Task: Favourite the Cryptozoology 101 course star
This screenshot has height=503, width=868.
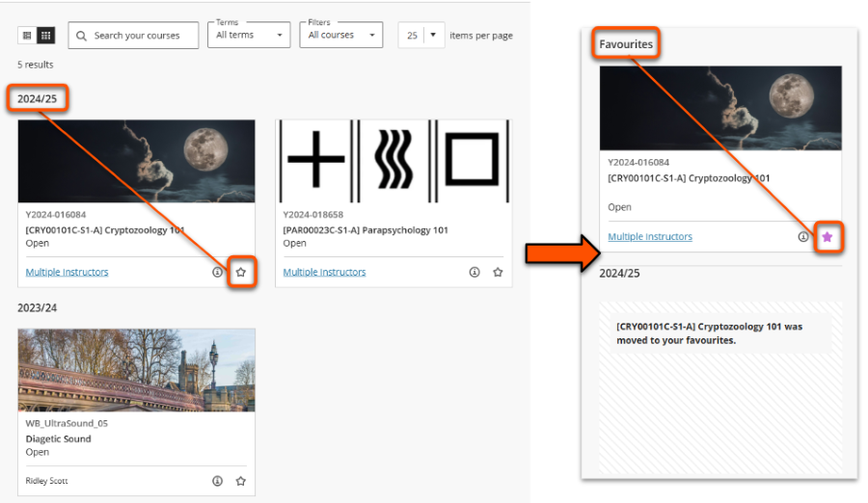Action: tap(241, 273)
